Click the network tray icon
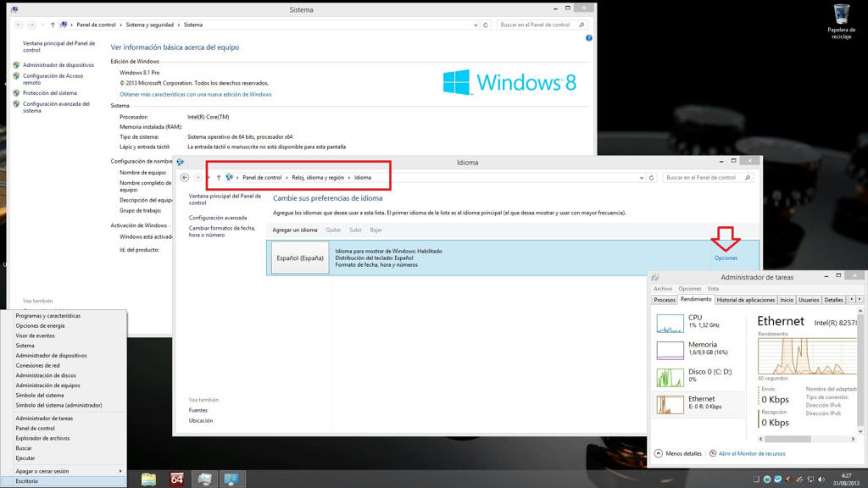The width and height of the screenshot is (868, 488). pos(810,480)
